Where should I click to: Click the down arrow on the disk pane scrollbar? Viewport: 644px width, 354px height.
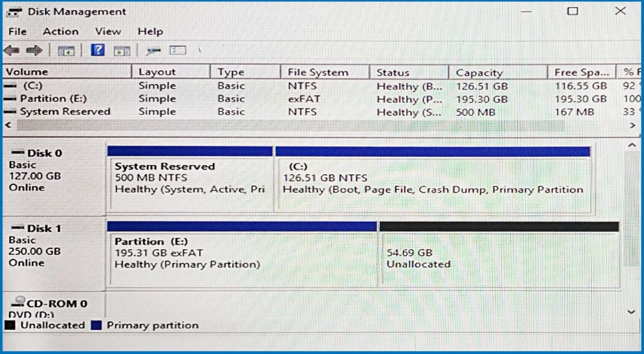tap(631, 312)
